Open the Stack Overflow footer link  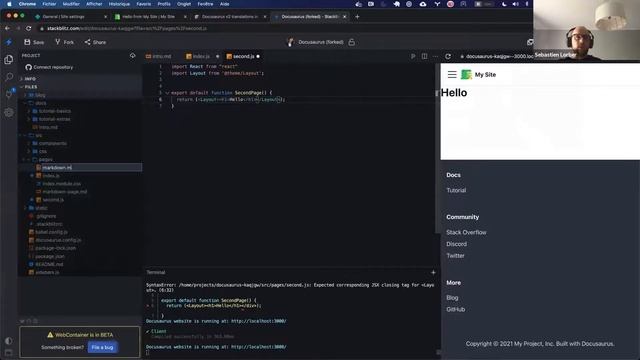466,232
